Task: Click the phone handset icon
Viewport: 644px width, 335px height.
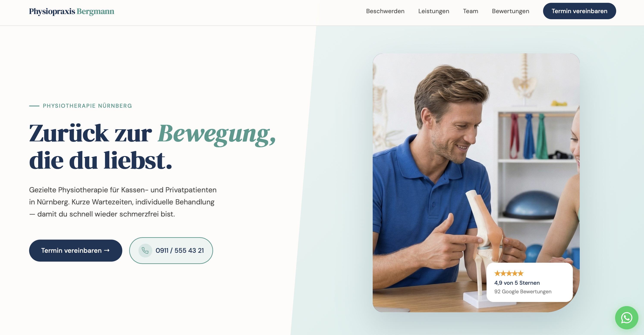Action: tap(145, 250)
